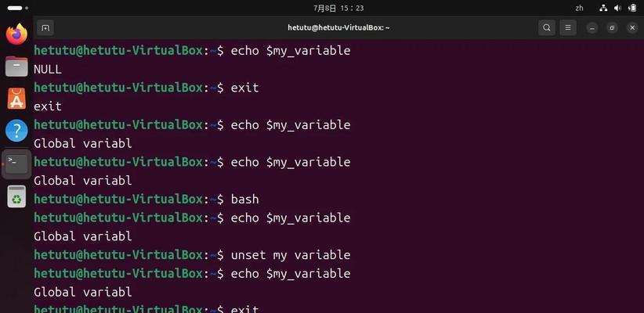
Task: Open the calendar from the 7月8日 clock
Action: pos(338,8)
